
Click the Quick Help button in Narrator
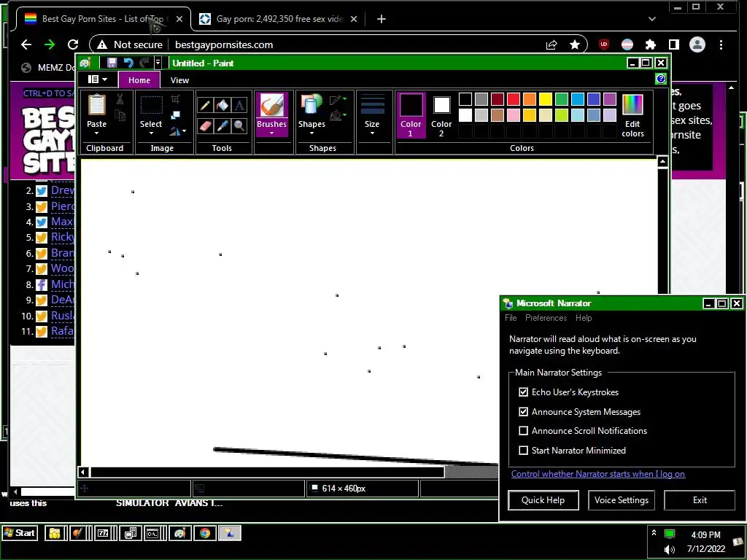[543, 500]
